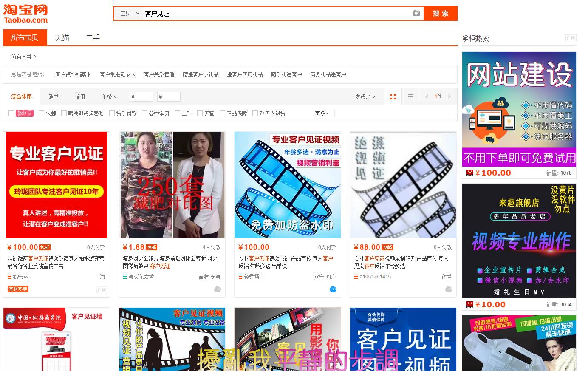
Task: Go to previous results page arrow
Action: [x=427, y=96]
